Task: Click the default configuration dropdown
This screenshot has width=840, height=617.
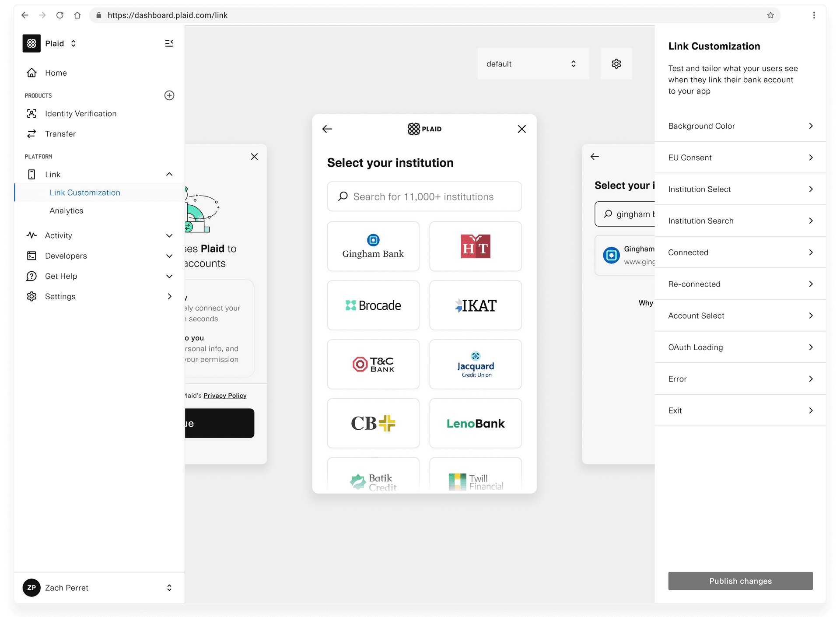Action: pyautogui.click(x=530, y=63)
